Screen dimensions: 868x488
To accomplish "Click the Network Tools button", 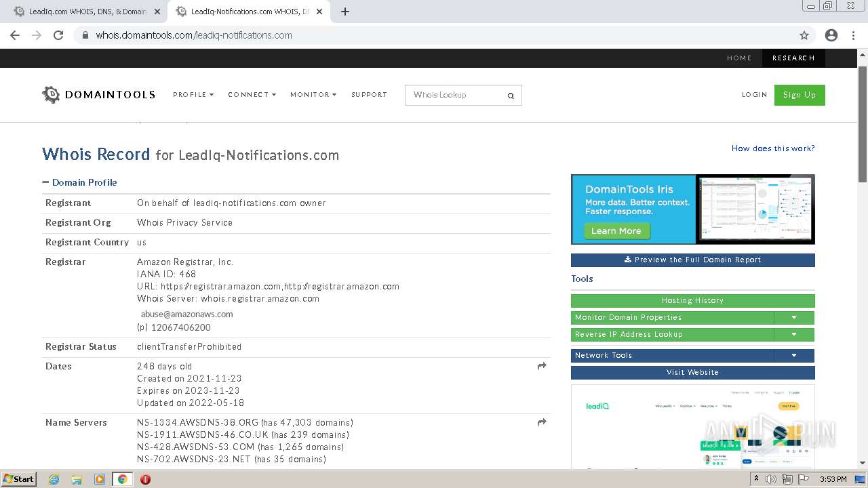I will pyautogui.click(x=672, y=356).
